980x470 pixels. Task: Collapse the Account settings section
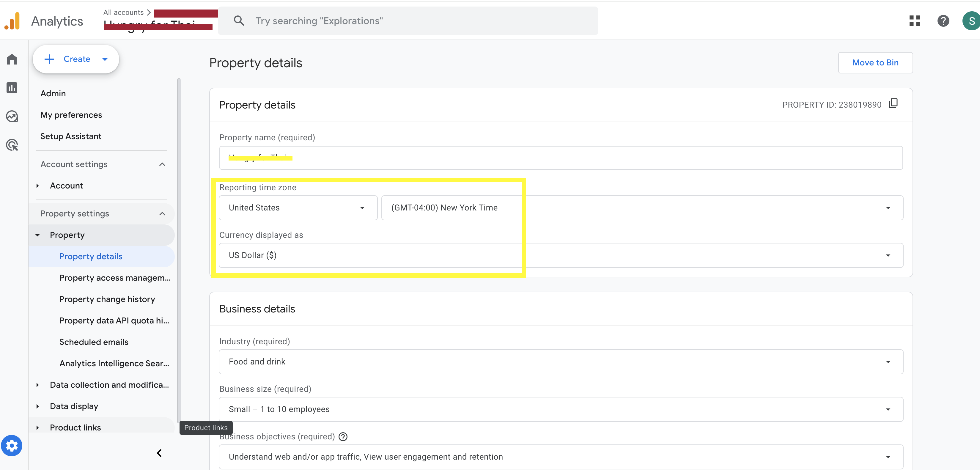pos(162,164)
